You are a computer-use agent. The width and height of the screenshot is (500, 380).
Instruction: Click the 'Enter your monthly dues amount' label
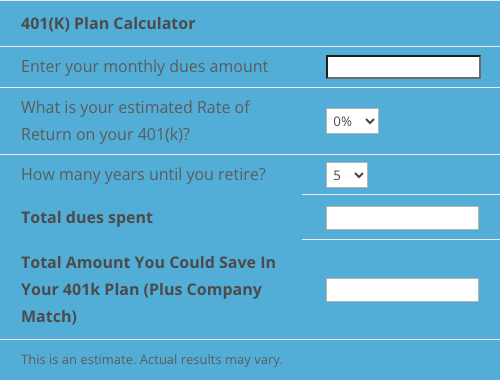point(145,67)
